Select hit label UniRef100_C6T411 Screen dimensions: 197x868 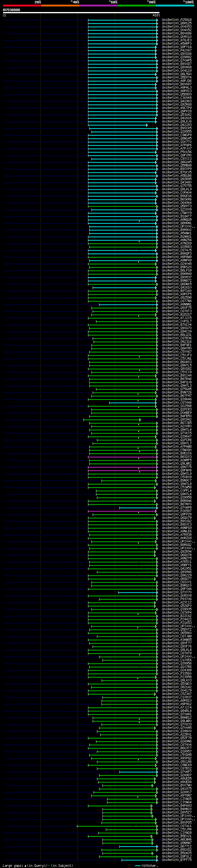[177, 826]
